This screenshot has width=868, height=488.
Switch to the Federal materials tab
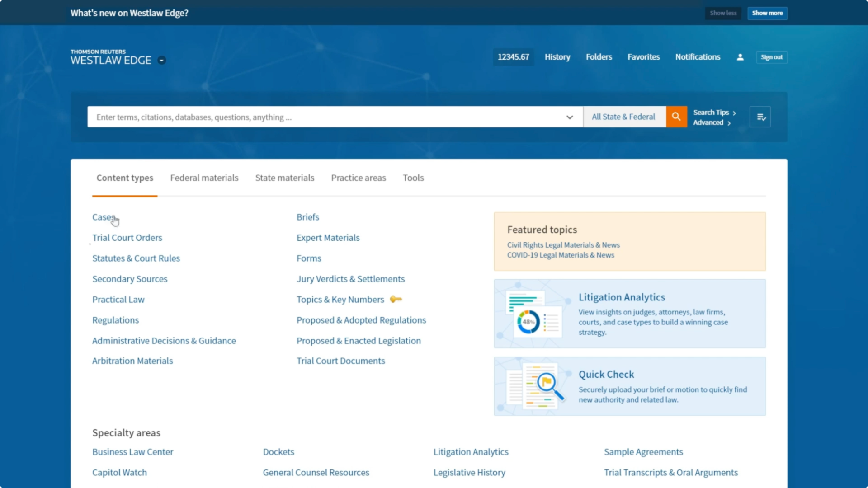click(x=204, y=178)
